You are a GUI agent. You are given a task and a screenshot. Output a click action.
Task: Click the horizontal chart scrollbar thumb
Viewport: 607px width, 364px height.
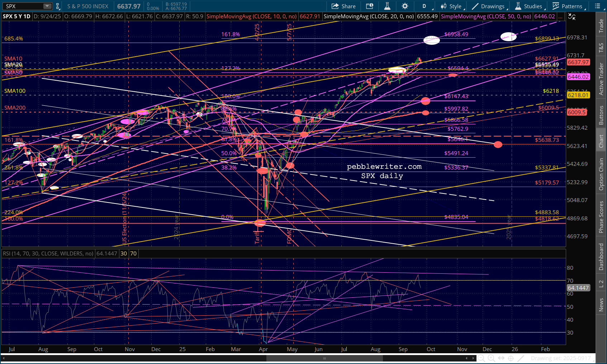pyautogui.click(x=324, y=358)
